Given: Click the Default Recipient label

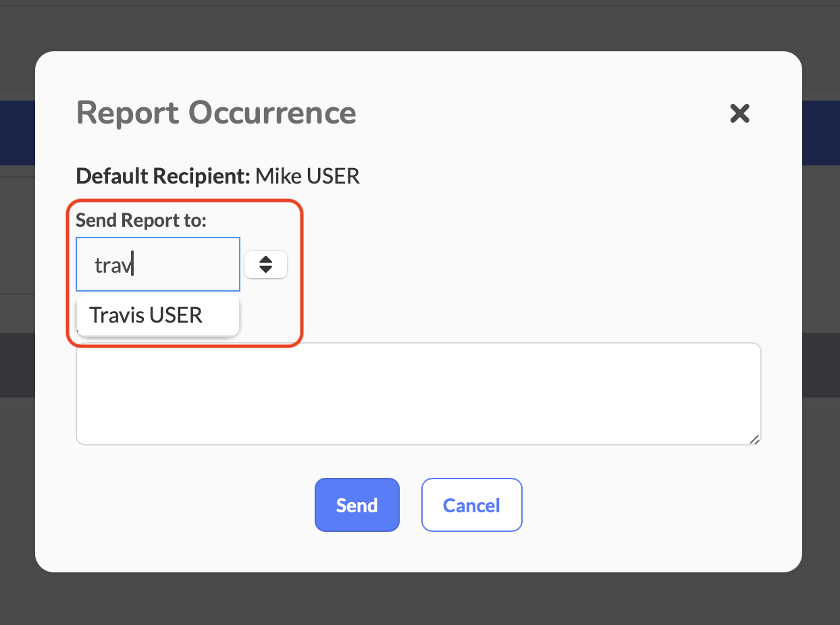Looking at the screenshot, I should 163,176.
